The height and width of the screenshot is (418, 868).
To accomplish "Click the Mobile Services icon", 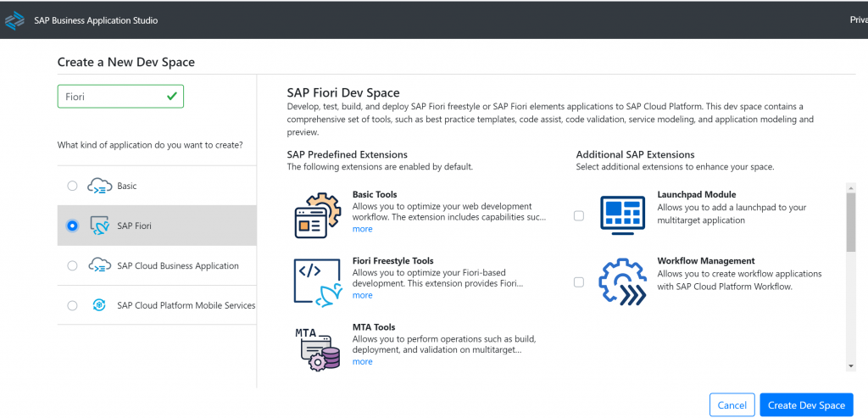I will 100,305.
